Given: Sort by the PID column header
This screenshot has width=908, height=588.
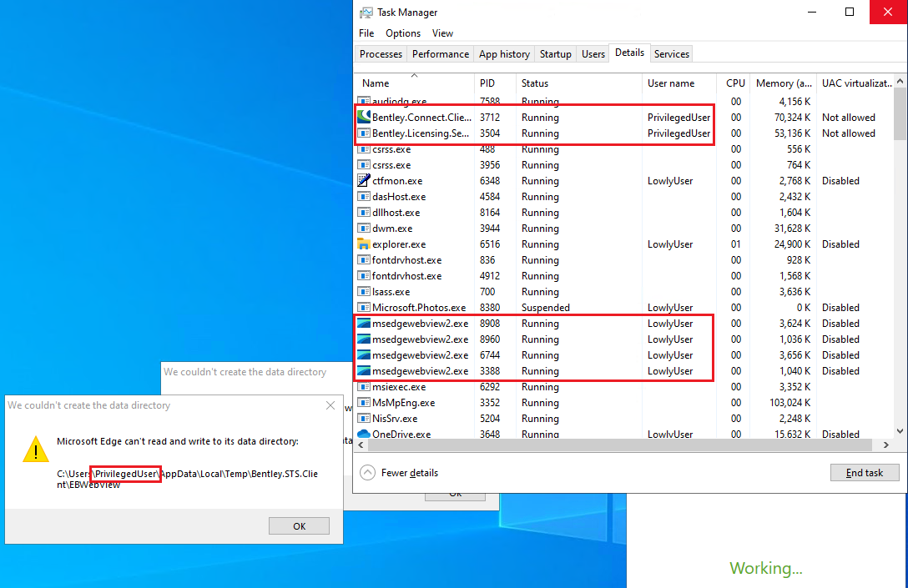Looking at the screenshot, I should click(x=495, y=83).
